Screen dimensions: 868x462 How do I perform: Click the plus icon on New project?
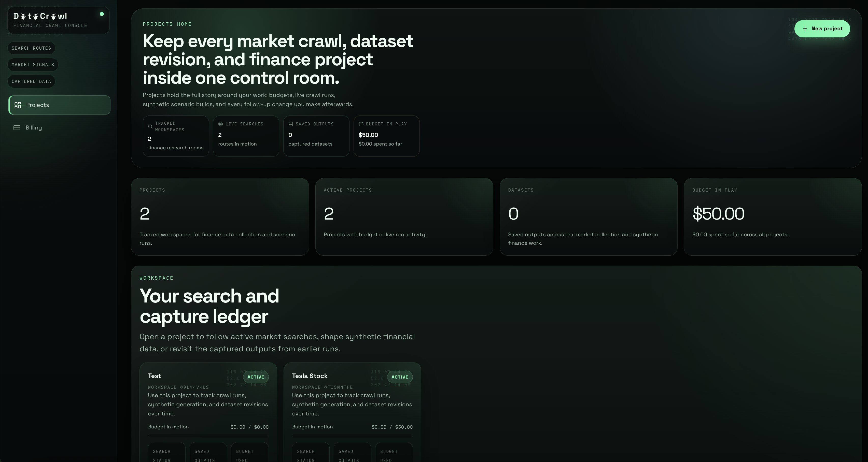[805, 29]
